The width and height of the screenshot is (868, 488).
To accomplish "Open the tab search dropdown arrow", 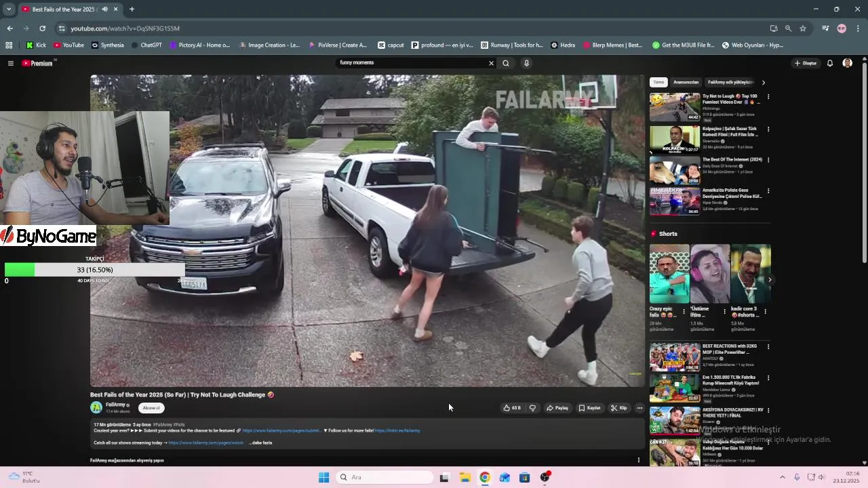I will (8, 9).
